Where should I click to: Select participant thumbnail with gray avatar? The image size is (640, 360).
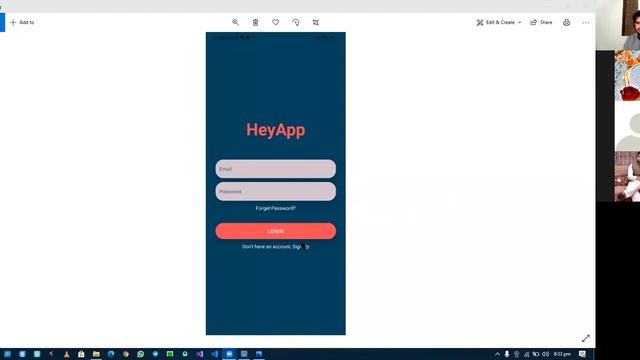[x=627, y=126]
